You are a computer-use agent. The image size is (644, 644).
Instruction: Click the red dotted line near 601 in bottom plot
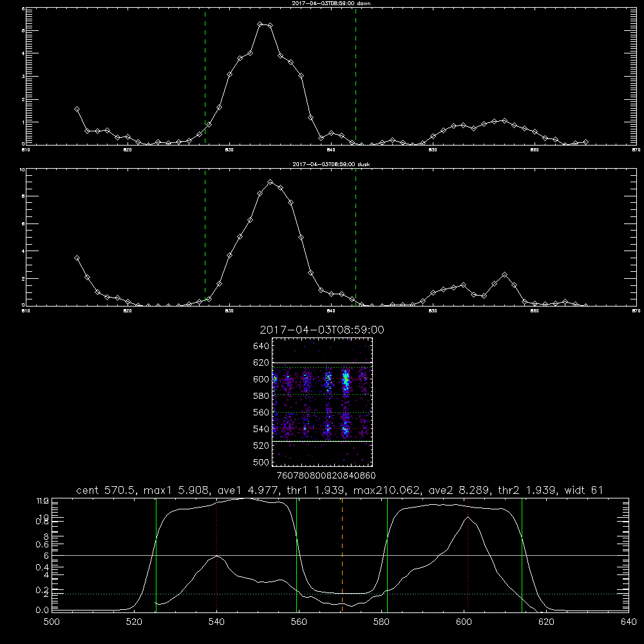[x=468, y=554]
